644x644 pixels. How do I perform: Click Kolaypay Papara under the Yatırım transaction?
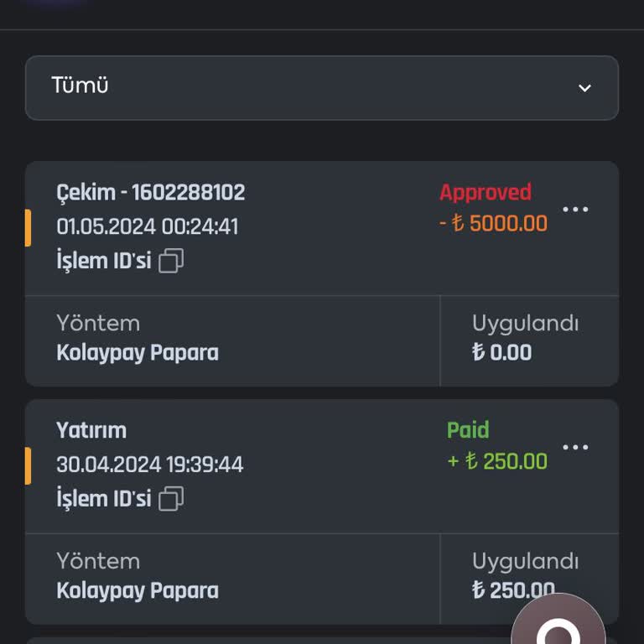(x=138, y=591)
